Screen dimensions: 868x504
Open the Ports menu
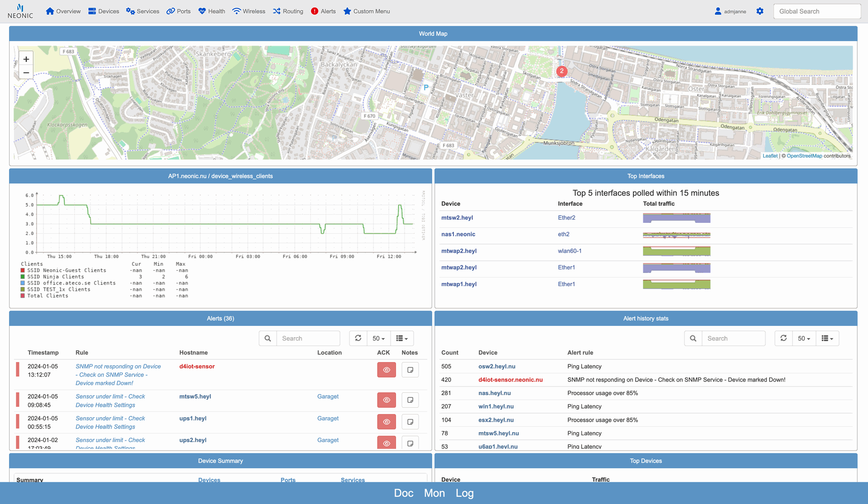179,11
